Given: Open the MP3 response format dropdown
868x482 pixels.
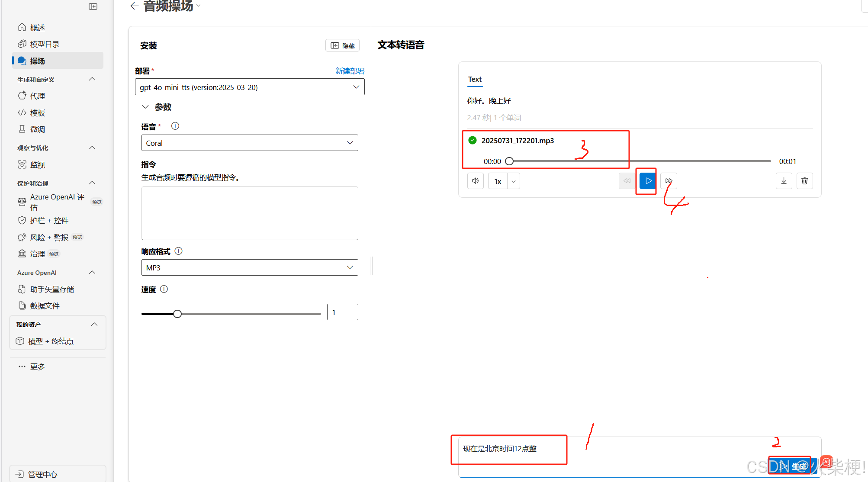Looking at the screenshot, I should [x=250, y=267].
